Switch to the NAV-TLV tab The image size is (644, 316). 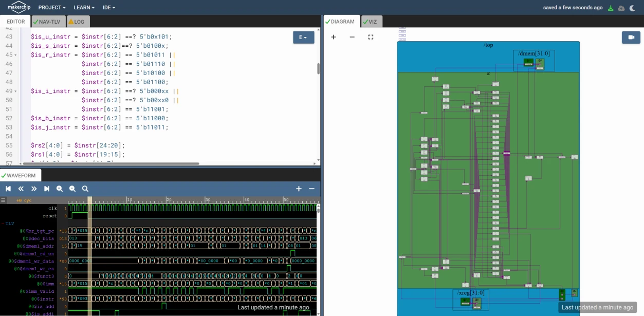(x=48, y=22)
